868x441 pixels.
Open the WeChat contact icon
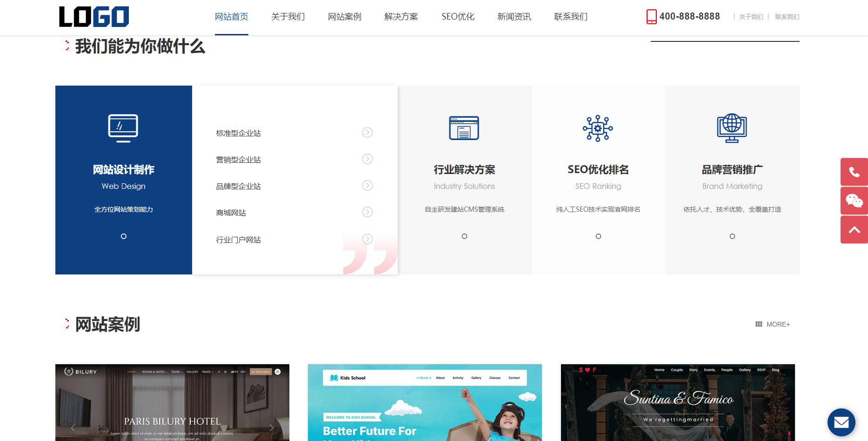click(x=855, y=200)
